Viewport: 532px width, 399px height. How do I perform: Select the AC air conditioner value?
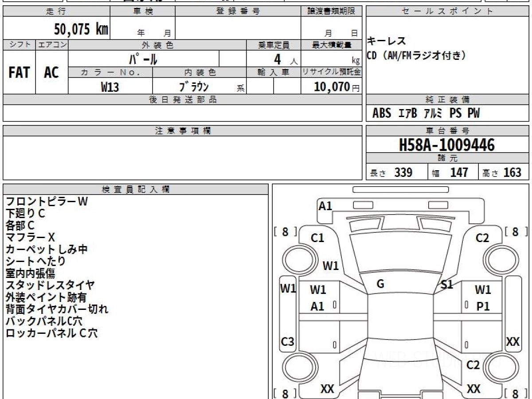coord(51,73)
